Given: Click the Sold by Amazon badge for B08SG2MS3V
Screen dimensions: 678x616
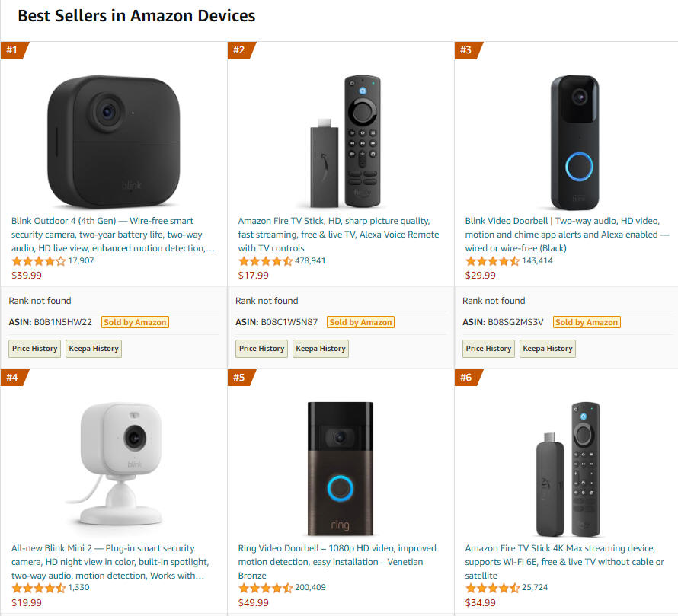Looking at the screenshot, I should point(587,322).
